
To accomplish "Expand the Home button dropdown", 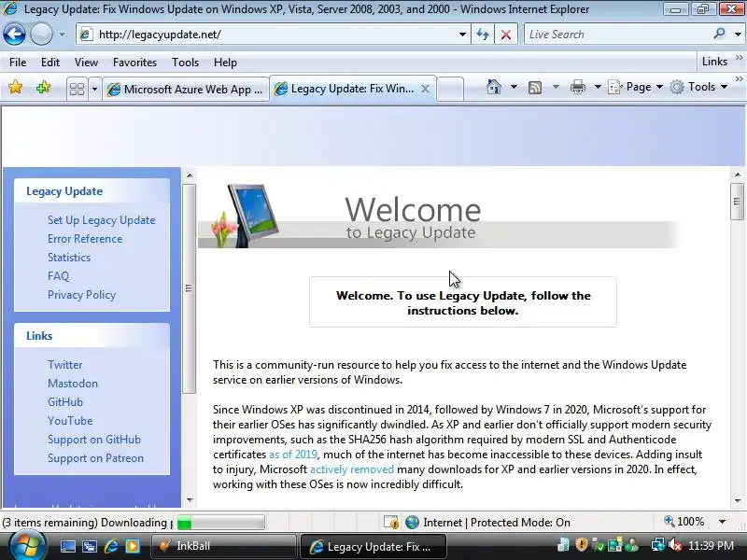I will point(514,87).
